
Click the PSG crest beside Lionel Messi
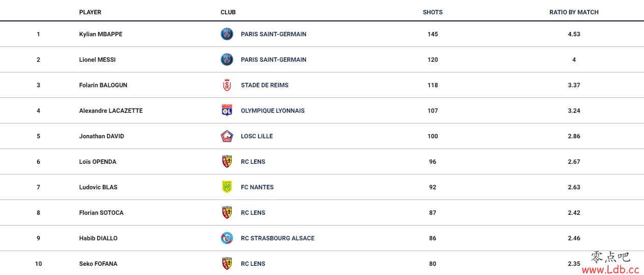(227, 60)
